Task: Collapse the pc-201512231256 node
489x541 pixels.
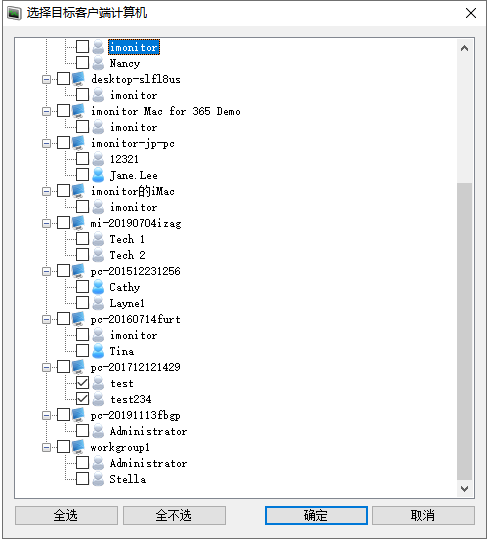Action: click(x=46, y=271)
